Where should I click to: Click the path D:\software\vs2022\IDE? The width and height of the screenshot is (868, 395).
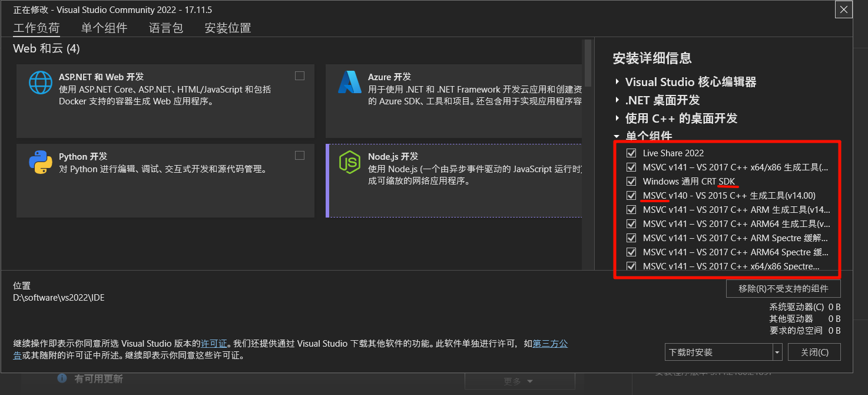[x=59, y=298]
